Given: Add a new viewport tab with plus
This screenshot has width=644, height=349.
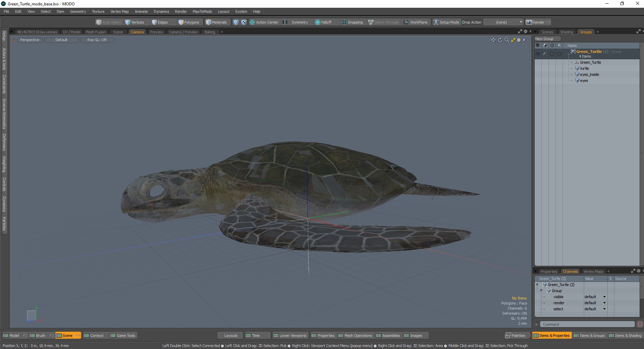Looking at the screenshot, I should [222, 32].
